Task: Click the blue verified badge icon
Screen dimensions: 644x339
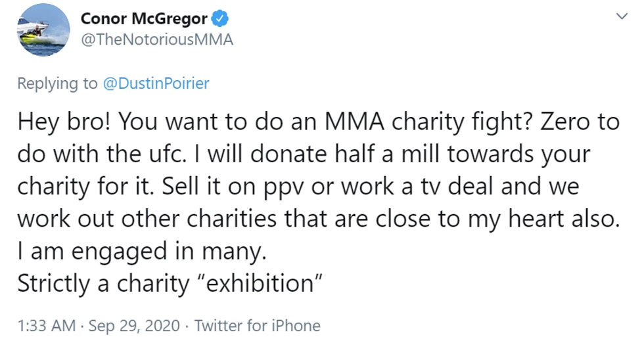Action: click(220, 18)
